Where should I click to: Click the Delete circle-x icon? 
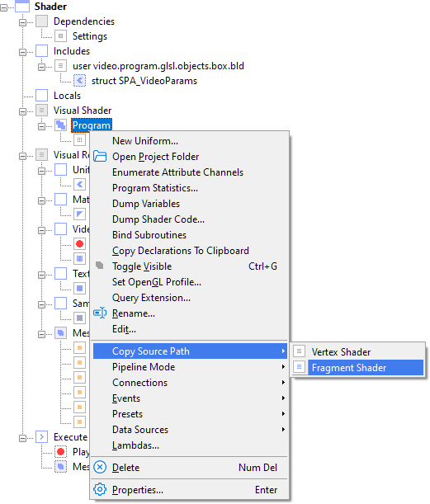coord(100,468)
